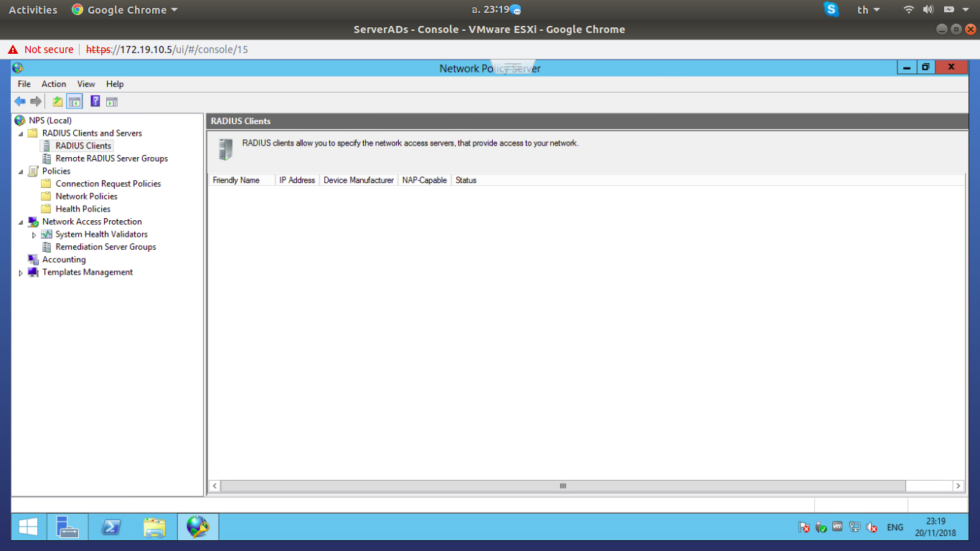Select RADIUS Clients and Servers folder
The width and height of the screenshot is (980, 551).
click(92, 133)
